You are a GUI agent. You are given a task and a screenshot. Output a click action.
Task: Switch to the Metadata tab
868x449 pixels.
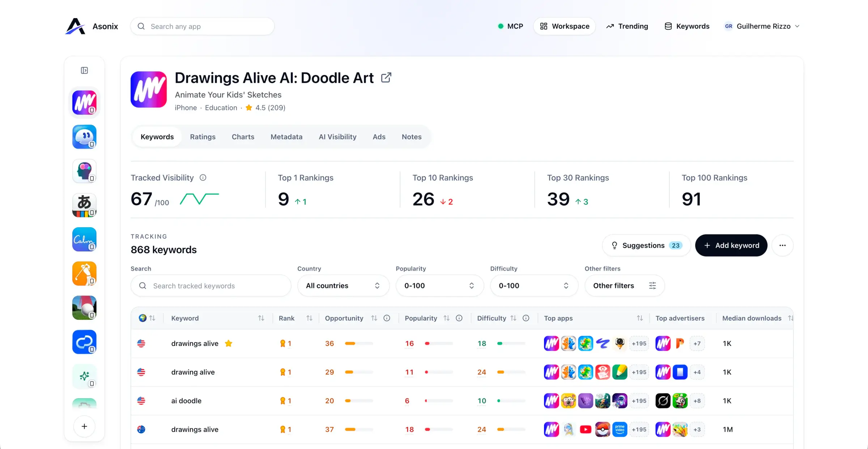point(286,137)
